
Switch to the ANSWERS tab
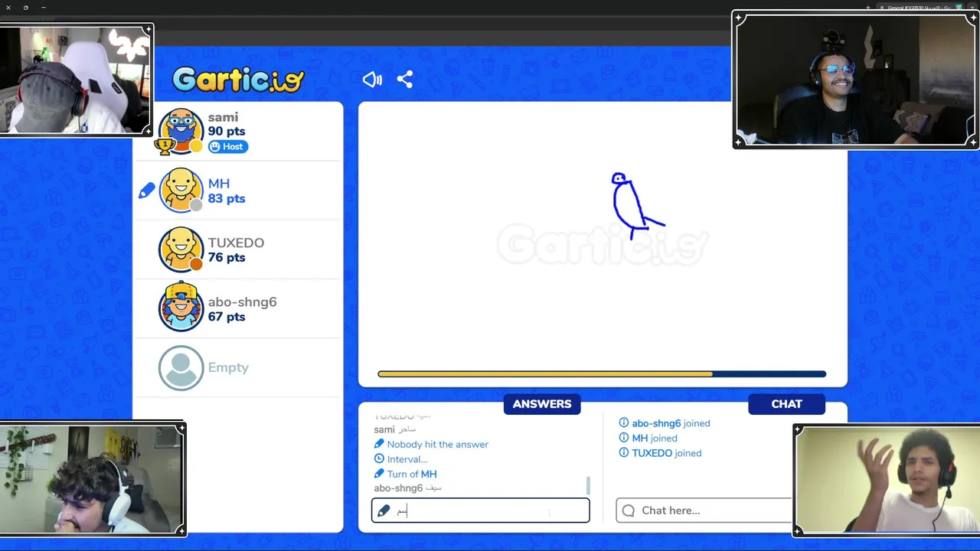point(542,404)
